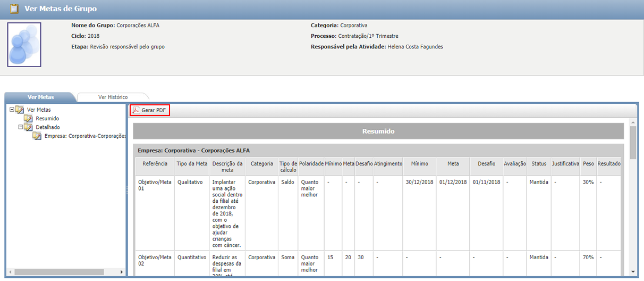644x281 pixels.
Task: Select the Resumido tree item label
Action: 47,118
